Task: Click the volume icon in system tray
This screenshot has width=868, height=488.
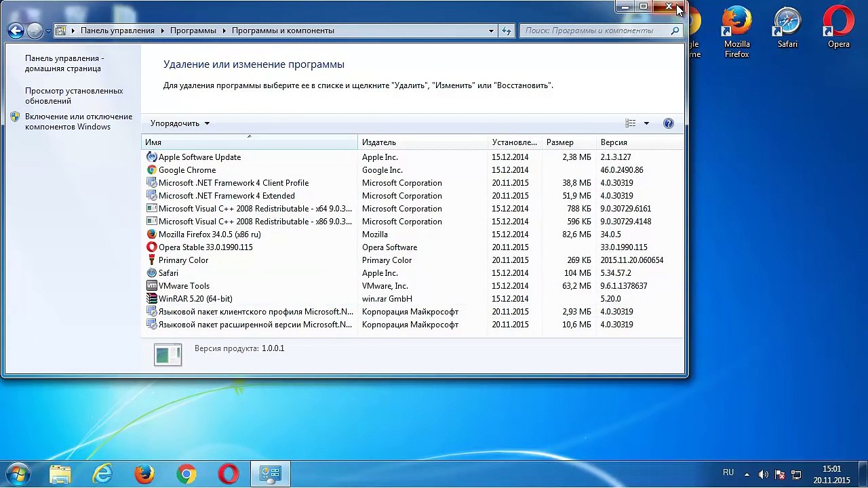Action: tap(763, 474)
